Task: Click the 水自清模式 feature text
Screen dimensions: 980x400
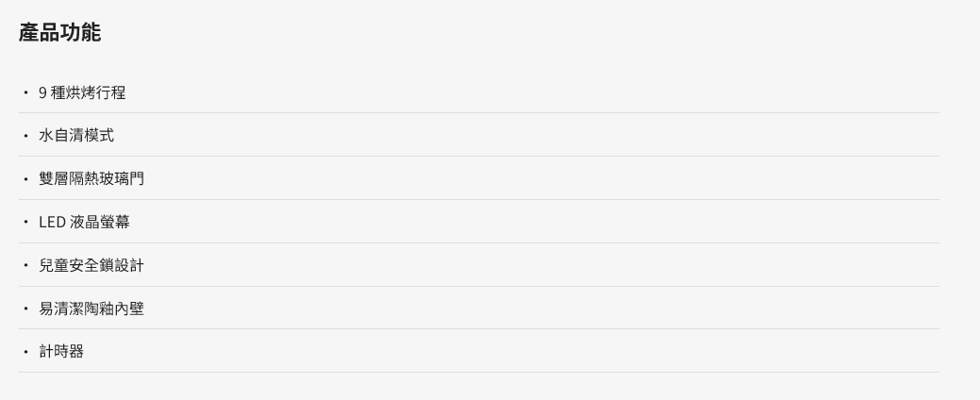Action: [x=76, y=135]
